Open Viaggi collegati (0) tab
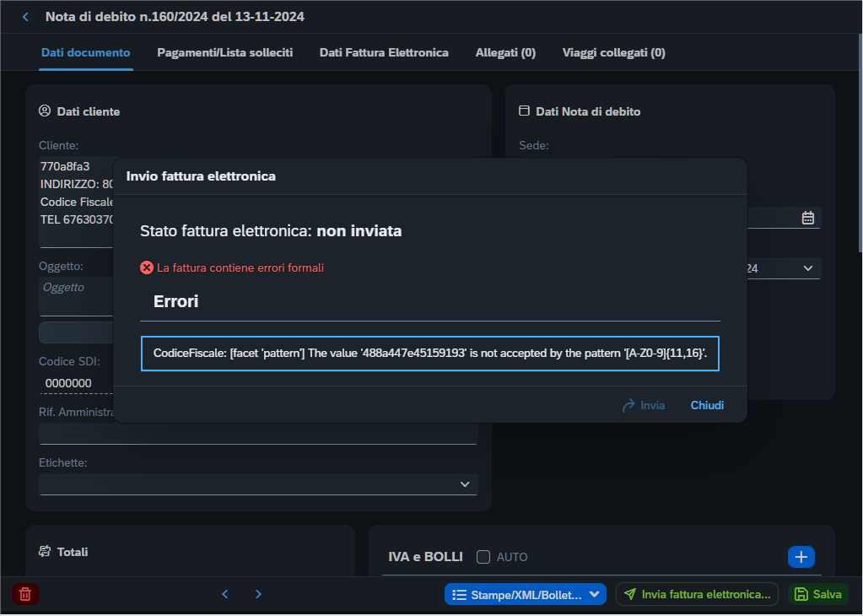The width and height of the screenshot is (863, 616). coord(613,53)
